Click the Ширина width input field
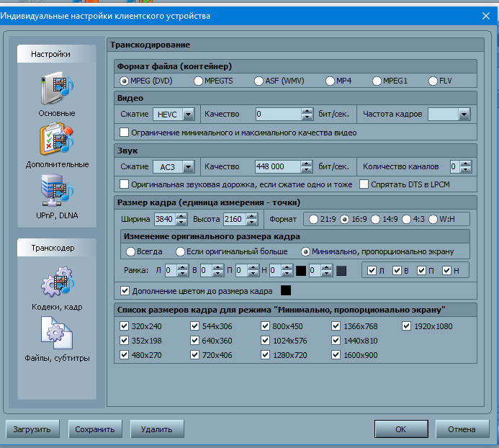This screenshot has height=448, width=499. pos(164,219)
